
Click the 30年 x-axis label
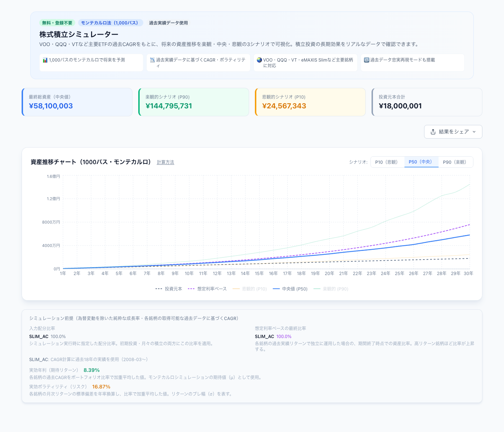click(468, 274)
